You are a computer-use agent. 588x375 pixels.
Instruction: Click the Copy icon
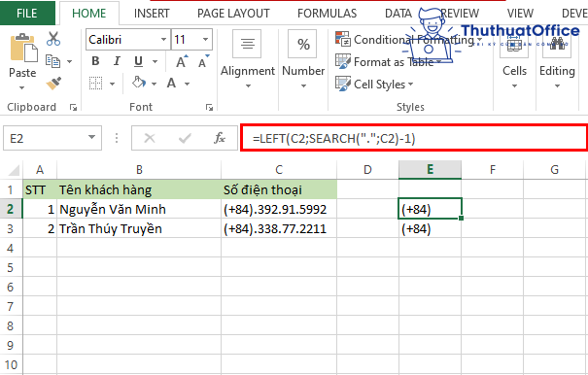click(x=52, y=61)
